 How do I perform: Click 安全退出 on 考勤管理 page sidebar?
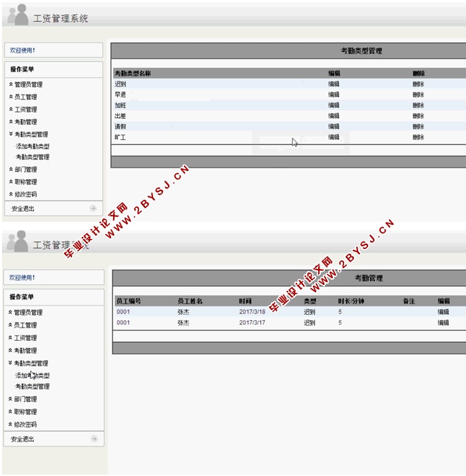pos(23,439)
